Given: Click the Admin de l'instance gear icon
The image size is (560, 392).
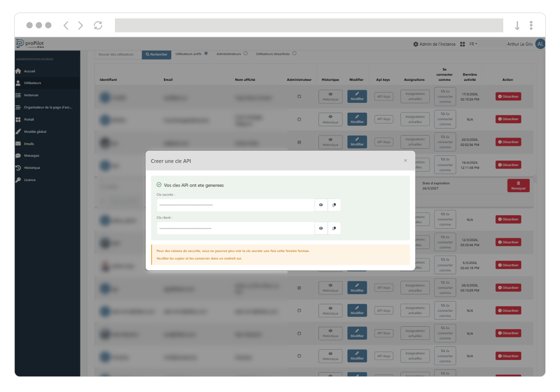Looking at the screenshot, I should [x=416, y=44].
